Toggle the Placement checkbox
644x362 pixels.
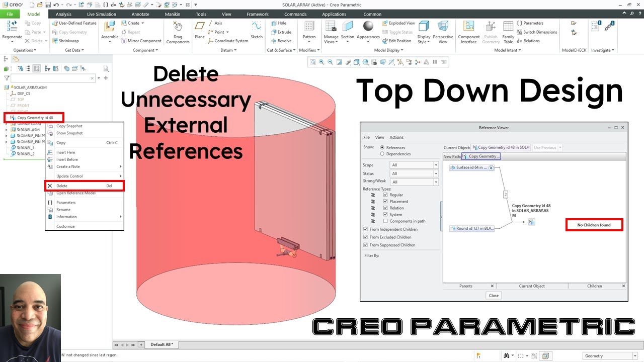[x=385, y=201]
